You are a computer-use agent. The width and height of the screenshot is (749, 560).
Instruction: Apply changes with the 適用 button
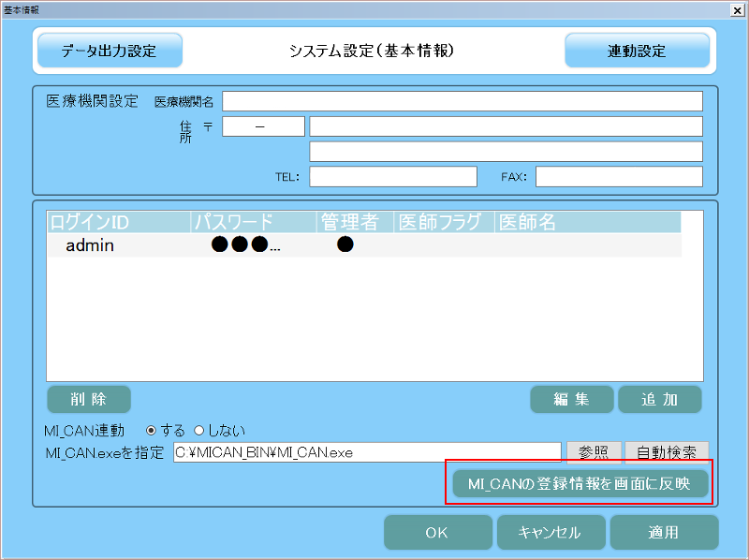tap(665, 532)
